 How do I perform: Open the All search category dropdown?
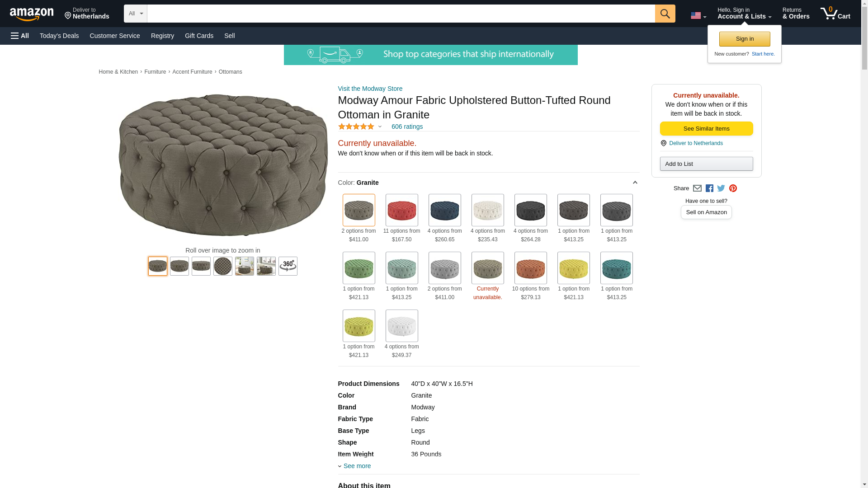[135, 14]
